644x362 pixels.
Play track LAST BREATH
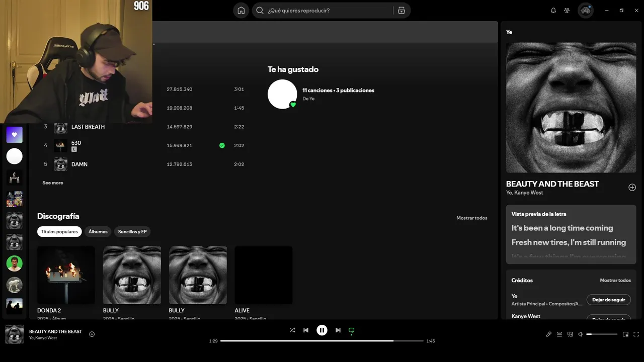[88, 127]
